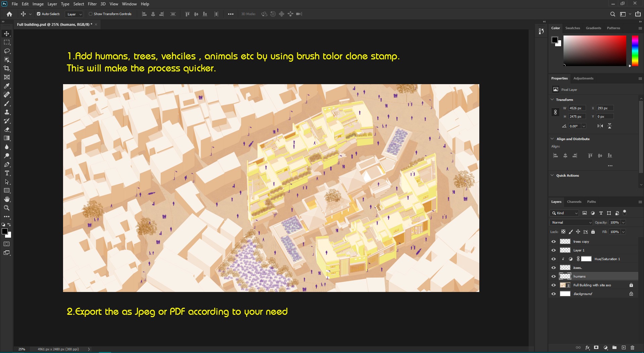Select the Brush tool
The image size is (644, 353).
point(7,103)
